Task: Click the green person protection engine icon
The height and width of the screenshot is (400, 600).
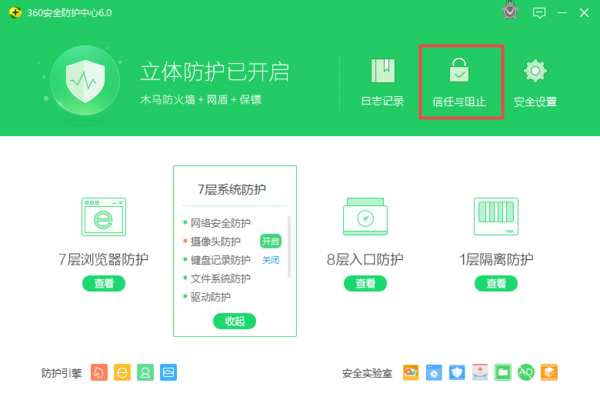Action: [145, 372]
